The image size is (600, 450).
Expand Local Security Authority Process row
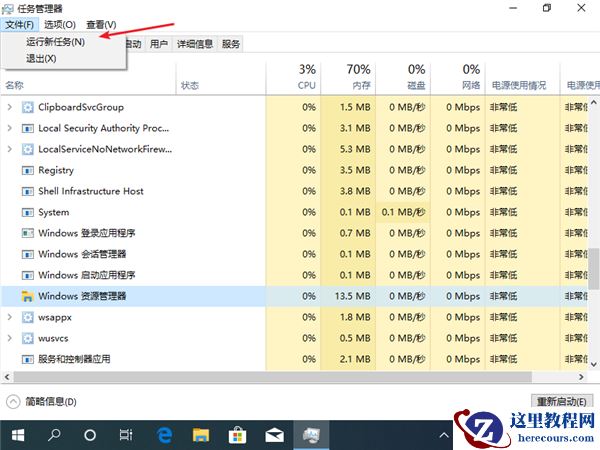coord(10,128)
